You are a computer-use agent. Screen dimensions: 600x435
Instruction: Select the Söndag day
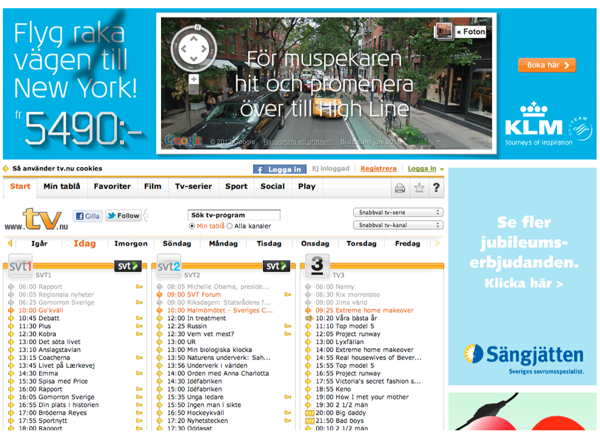click(177, 244)
